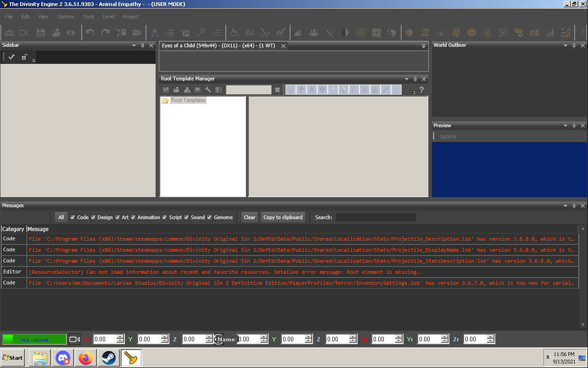Click the grid icon in the main toolbar
The image size is (588, 368).
point(361,33)
